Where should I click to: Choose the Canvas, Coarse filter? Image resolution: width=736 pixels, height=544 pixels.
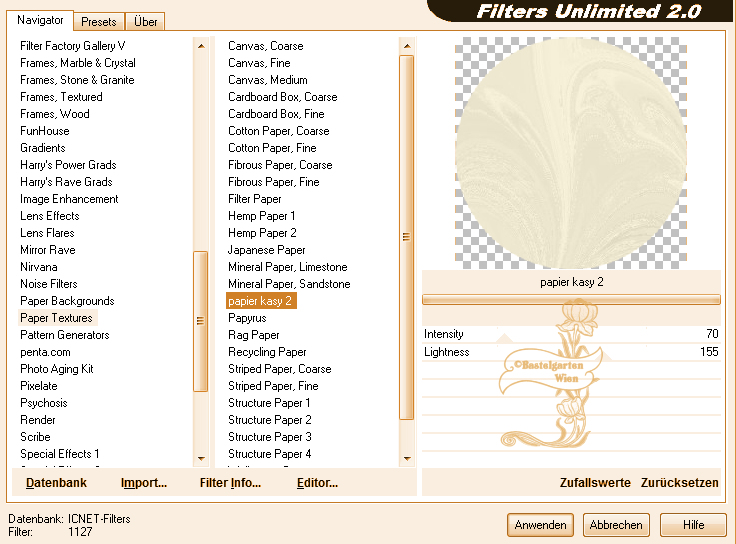pos(266,46)
